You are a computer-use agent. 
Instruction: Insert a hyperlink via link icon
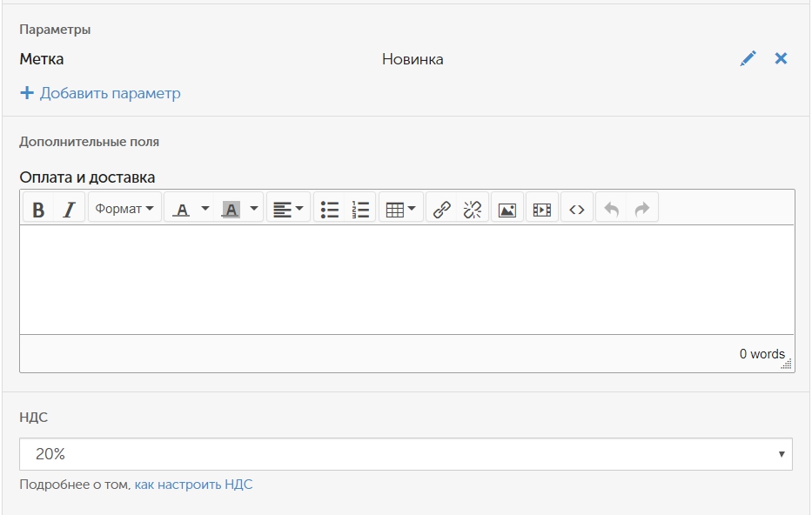coord(441,210)
